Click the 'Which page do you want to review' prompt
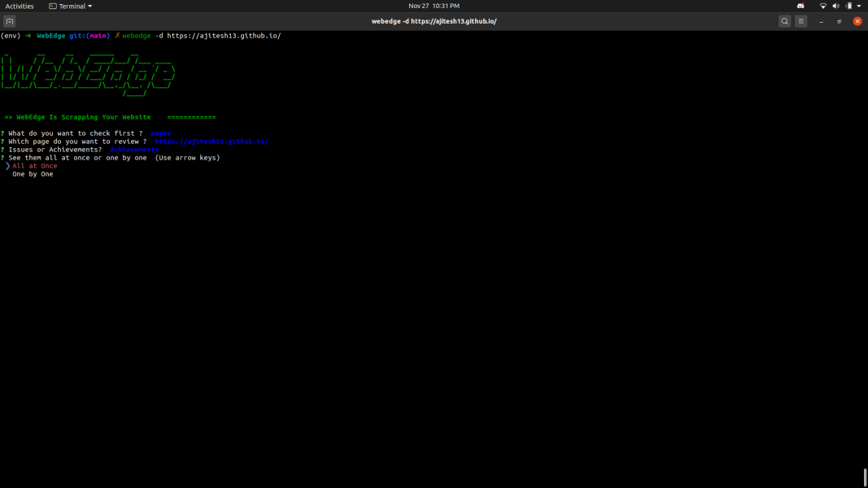 pyautogui.click(x=77, y=142)
